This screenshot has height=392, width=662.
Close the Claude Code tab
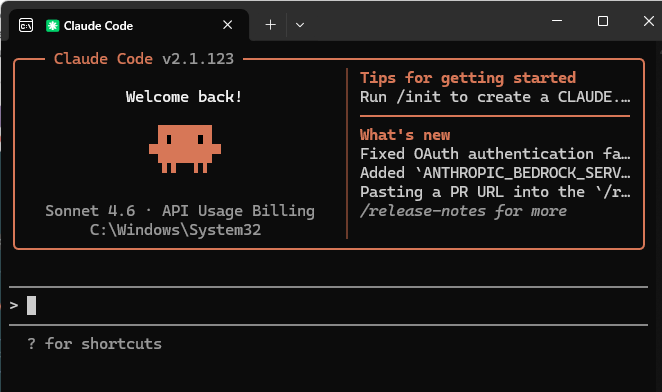tap(228, 25)
